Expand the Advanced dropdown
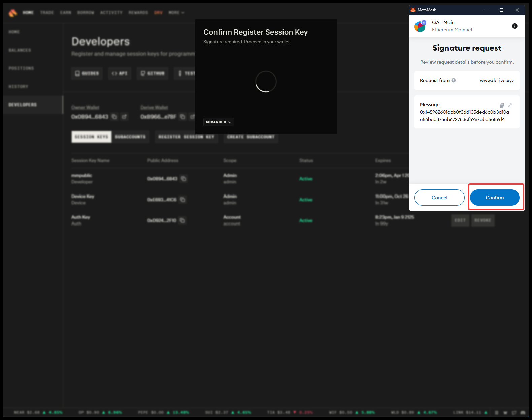This screenshot has height=420, width=532. pyautogui.click(x=219, y=122)
